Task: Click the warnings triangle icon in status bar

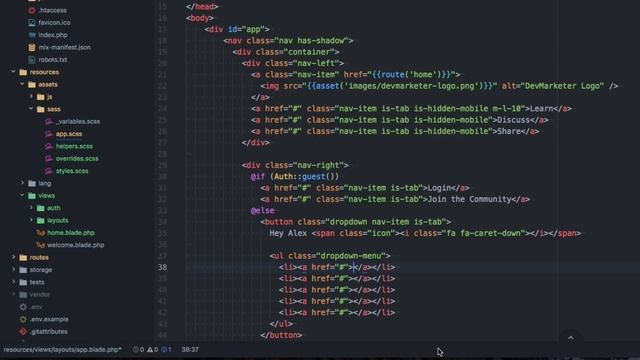Action: click(150, 350)
